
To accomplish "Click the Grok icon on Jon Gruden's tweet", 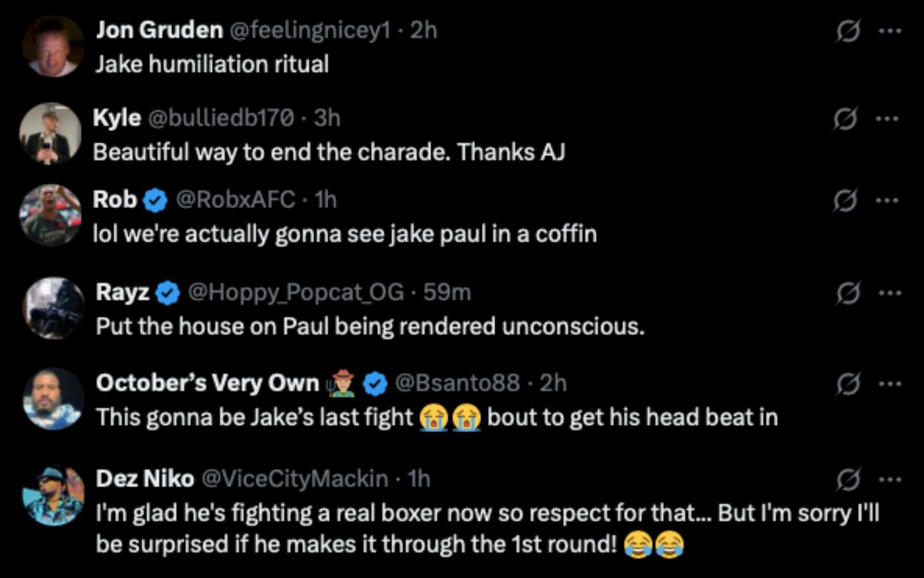I will click(x=847, y=31).
